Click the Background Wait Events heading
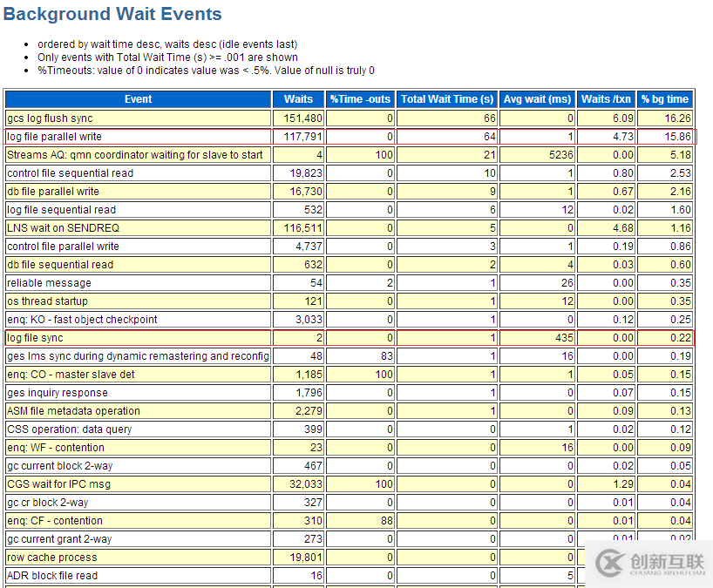Viewport: 713px width, 588px height. point(112,15)
